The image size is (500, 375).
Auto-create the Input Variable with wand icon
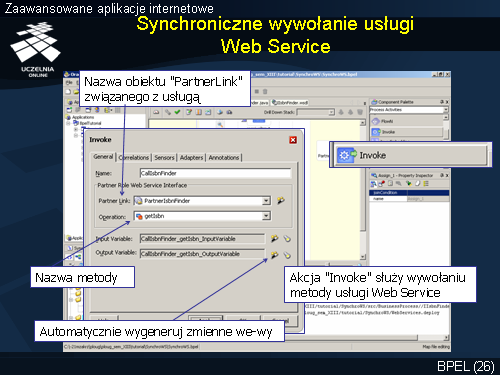(274, 238)
